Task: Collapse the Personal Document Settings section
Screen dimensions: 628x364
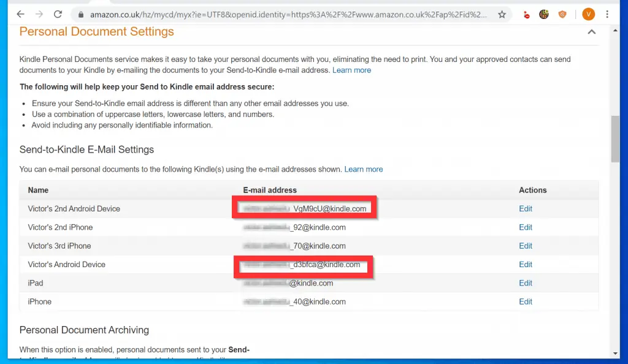Action: pyautogui.click(x=591, y=32)
